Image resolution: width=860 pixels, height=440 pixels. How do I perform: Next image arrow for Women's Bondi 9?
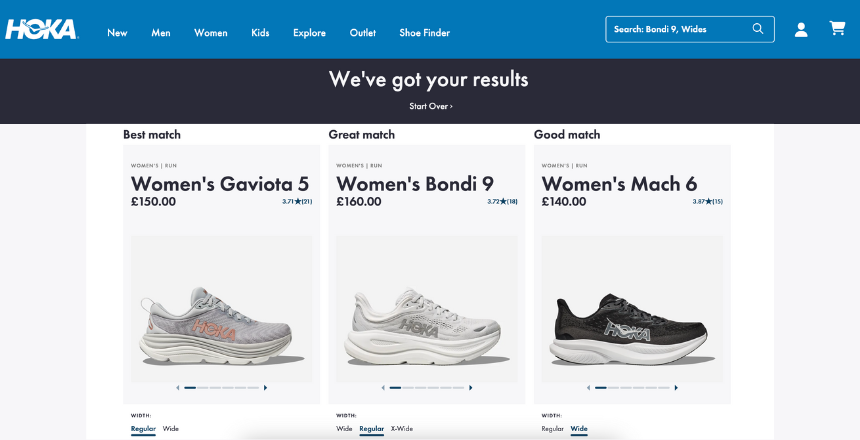(470, 387)
